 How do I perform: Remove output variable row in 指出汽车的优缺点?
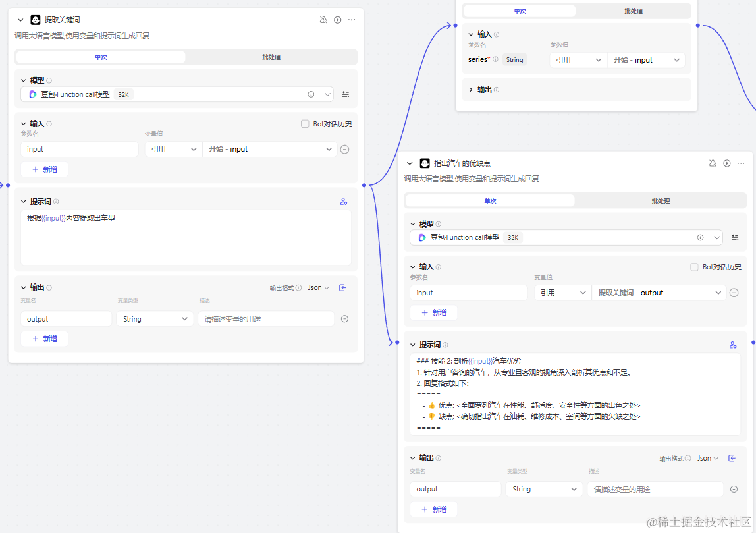734,489
